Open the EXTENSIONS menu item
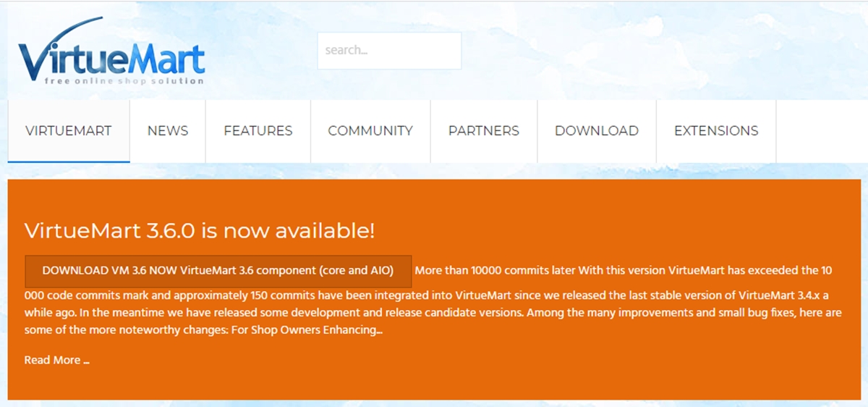This screenshot has height=407, width=868. [716, 131]
